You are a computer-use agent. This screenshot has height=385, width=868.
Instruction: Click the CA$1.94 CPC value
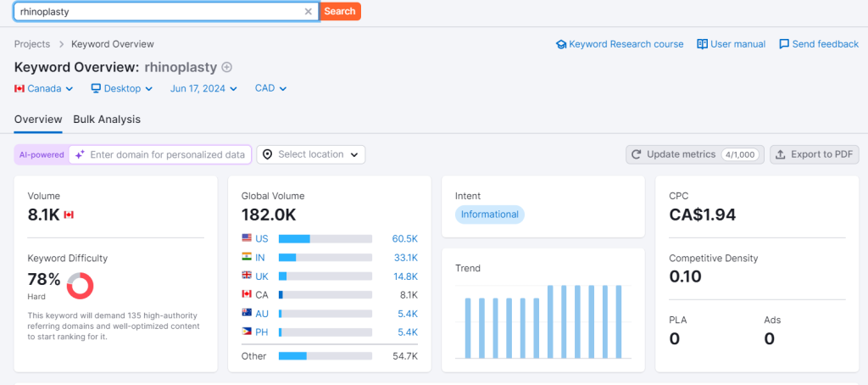tap(703, 215)
